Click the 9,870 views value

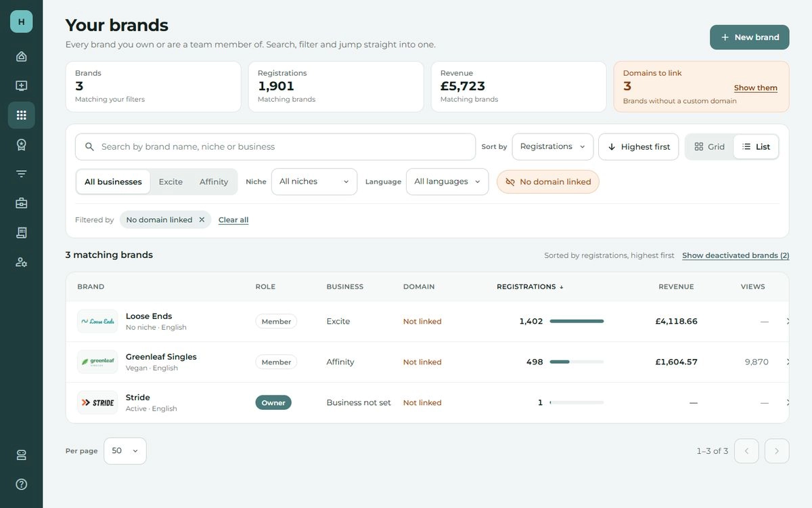point(757,362)
